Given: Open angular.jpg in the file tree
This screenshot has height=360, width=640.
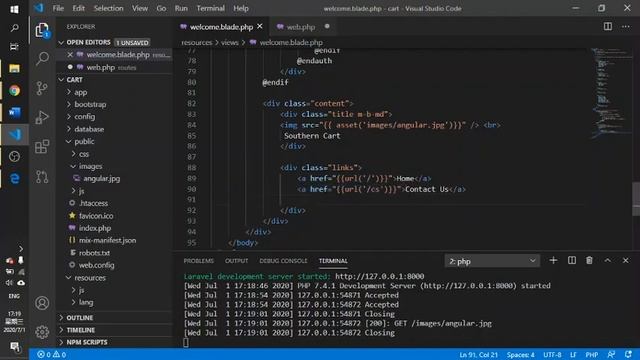Looking at the screenshot, I should [x=102, y=179].
